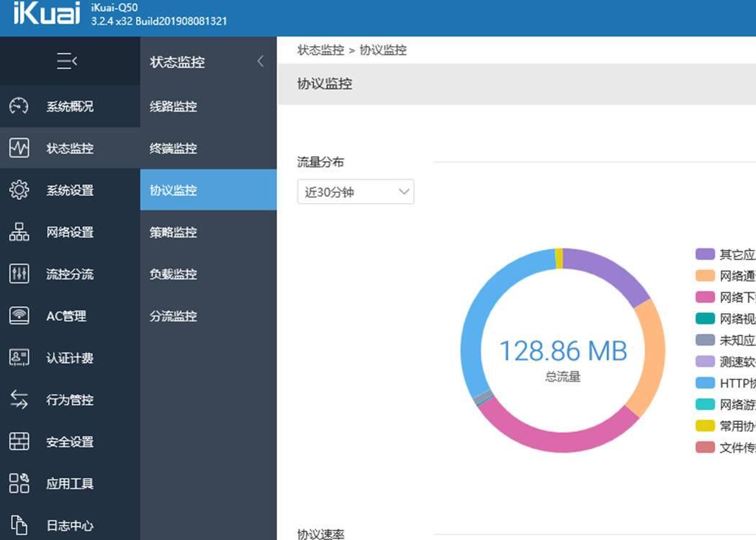Viewport: 756px width, 540px height.
Task: Click the 流控分流 sliders icon
Action: pyautogui.click(x=19, y=274)
